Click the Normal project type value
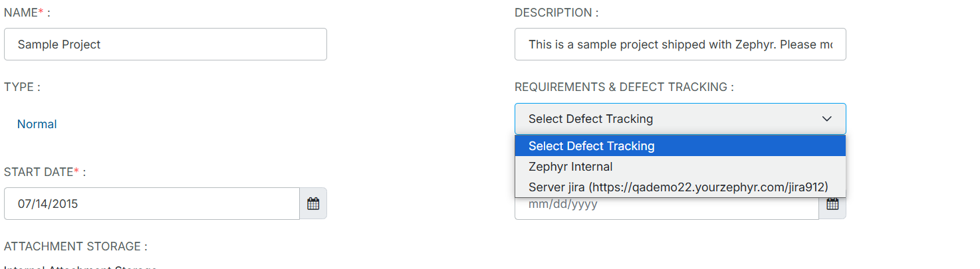Viewport: 980px width, 269px height. tap(37, 124)
